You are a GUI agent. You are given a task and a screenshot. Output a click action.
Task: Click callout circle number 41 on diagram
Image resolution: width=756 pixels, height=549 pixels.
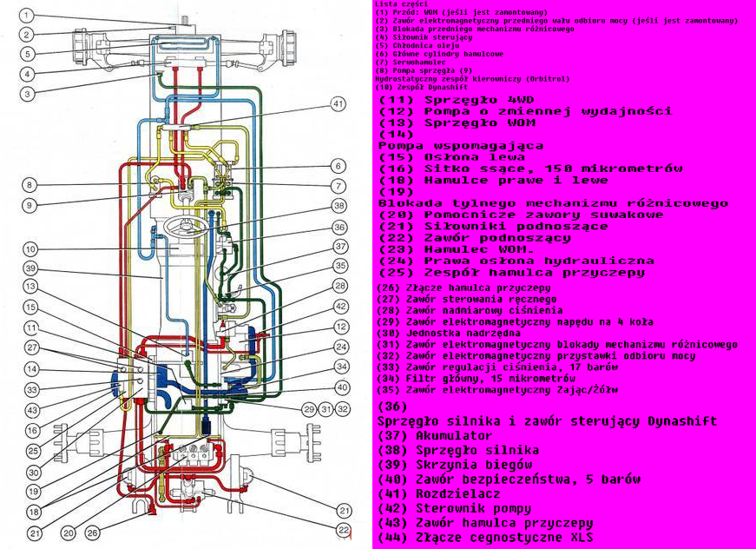click(339, 104)
